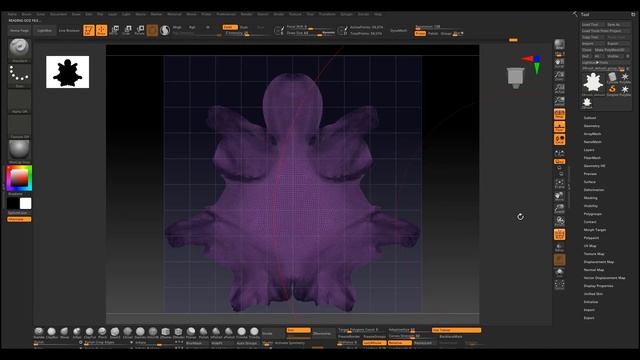Click Load Tool in Tool palette

click(592, 24)
